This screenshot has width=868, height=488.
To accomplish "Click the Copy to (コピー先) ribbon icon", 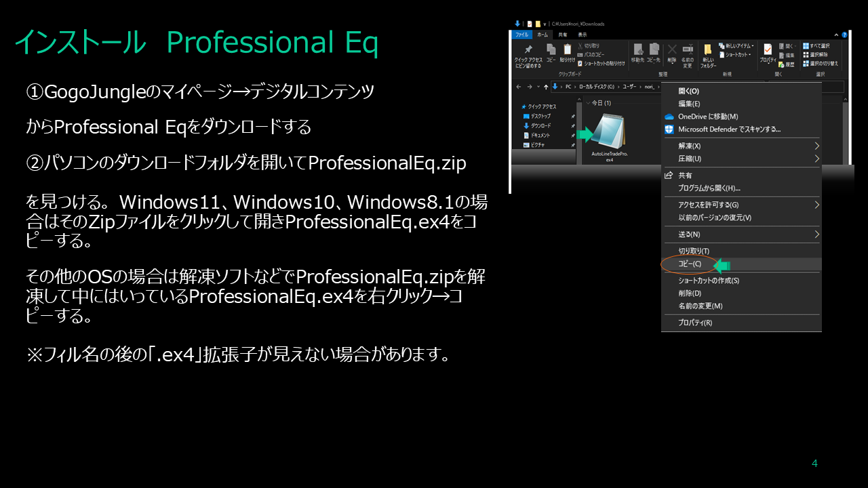I will (654, 50).
